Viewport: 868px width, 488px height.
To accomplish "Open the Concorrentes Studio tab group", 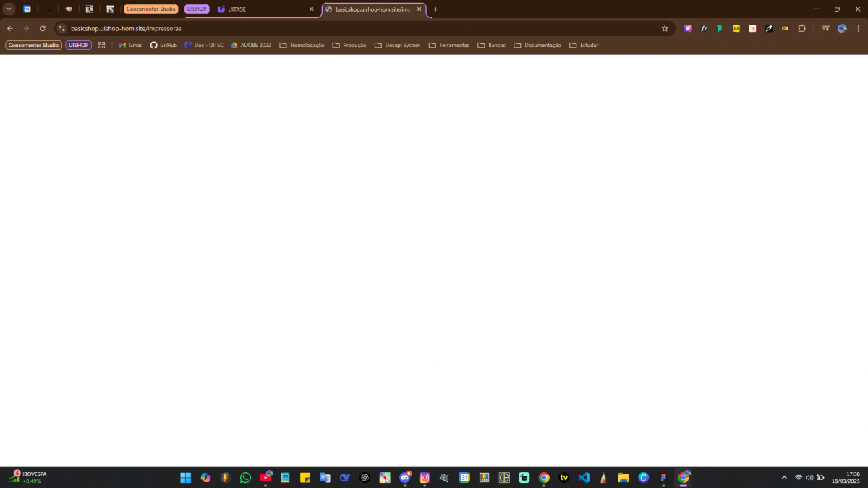I will (150, 9).
